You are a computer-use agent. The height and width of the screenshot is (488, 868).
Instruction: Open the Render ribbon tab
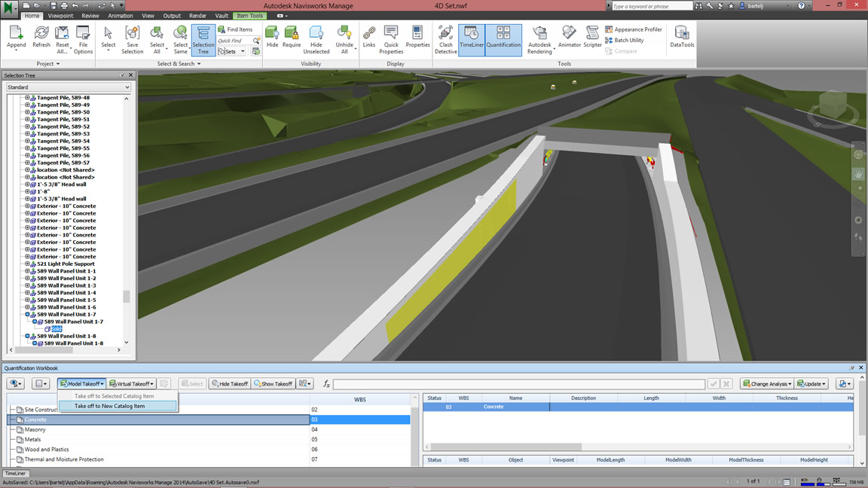pos(197,16)
